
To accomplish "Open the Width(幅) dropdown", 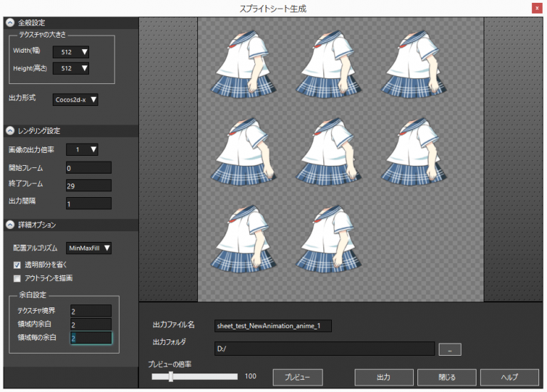I will click(x=72, y=51).
